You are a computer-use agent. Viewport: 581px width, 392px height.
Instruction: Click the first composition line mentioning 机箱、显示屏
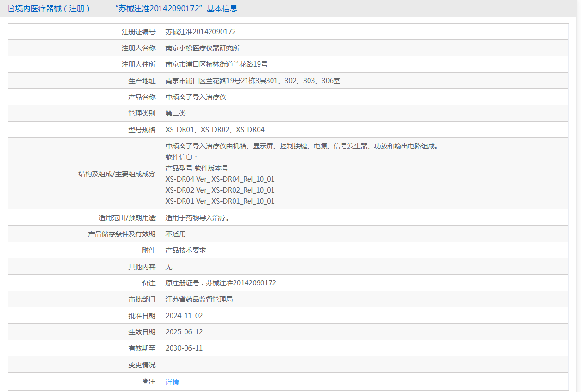pos(302,146)
